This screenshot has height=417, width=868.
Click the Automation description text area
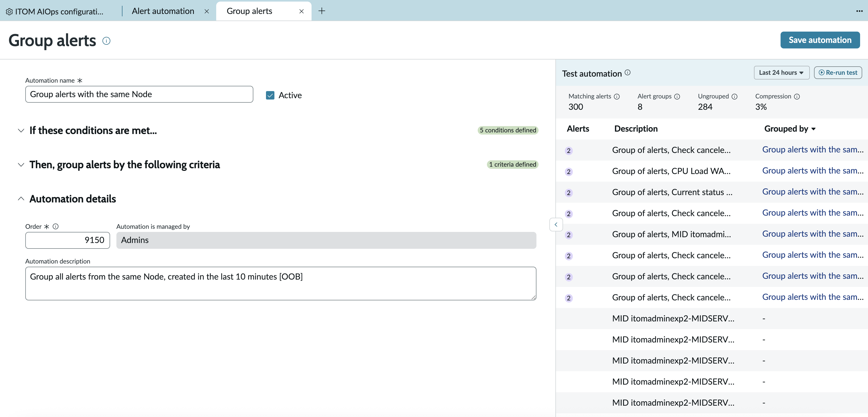[x=281, y=283]
